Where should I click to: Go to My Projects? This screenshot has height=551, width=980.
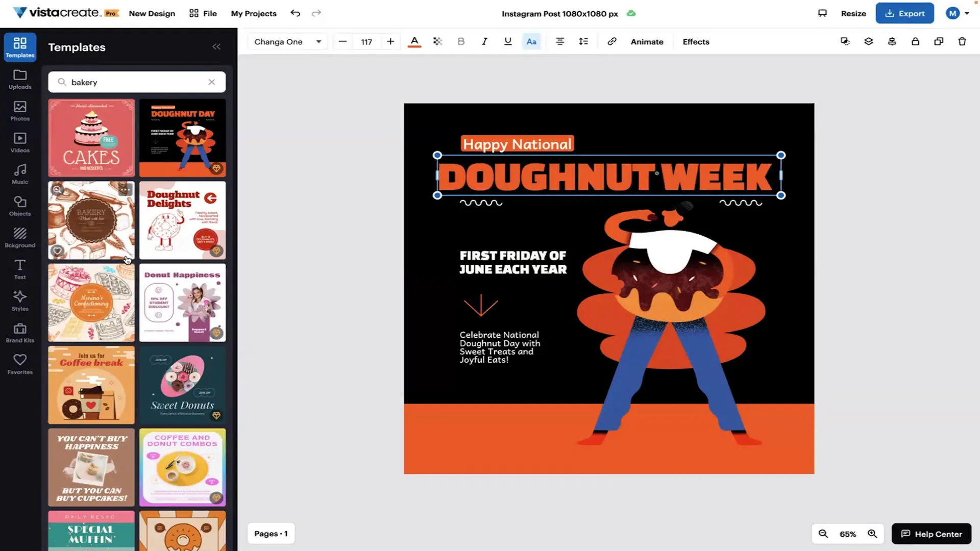tap(254, 13)
